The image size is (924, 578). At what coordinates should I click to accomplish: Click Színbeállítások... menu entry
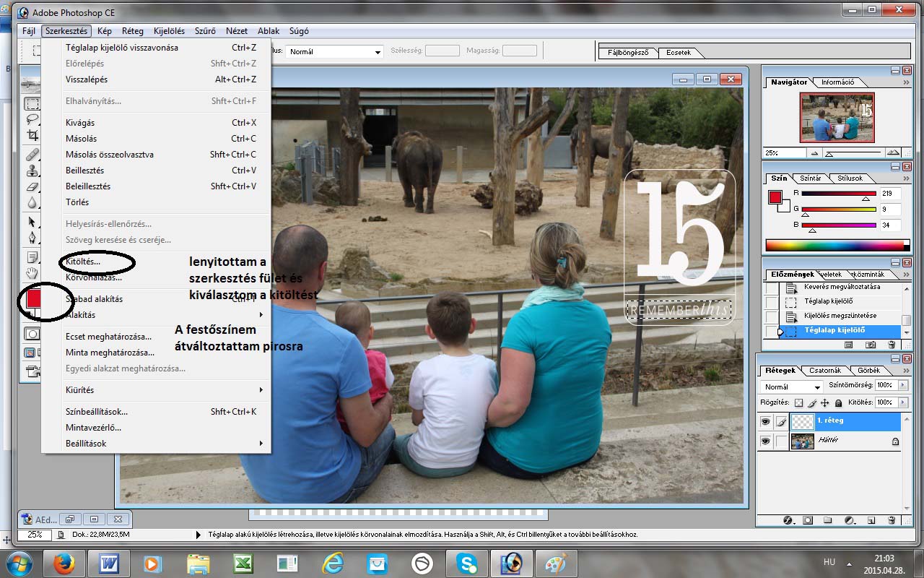click(x=97, y=412)
